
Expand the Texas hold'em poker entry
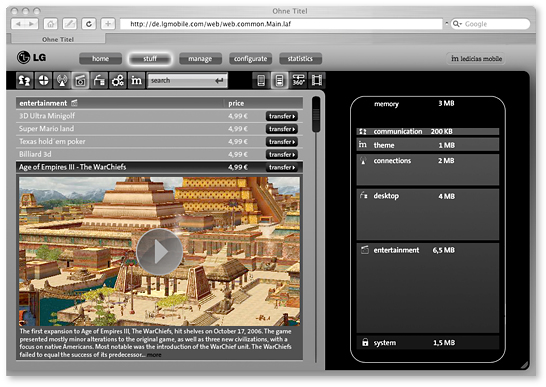[159, 142]
